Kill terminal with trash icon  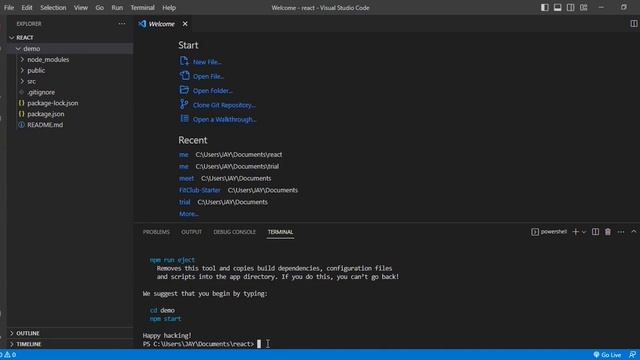pyautogui.click(x=608, y=232)
